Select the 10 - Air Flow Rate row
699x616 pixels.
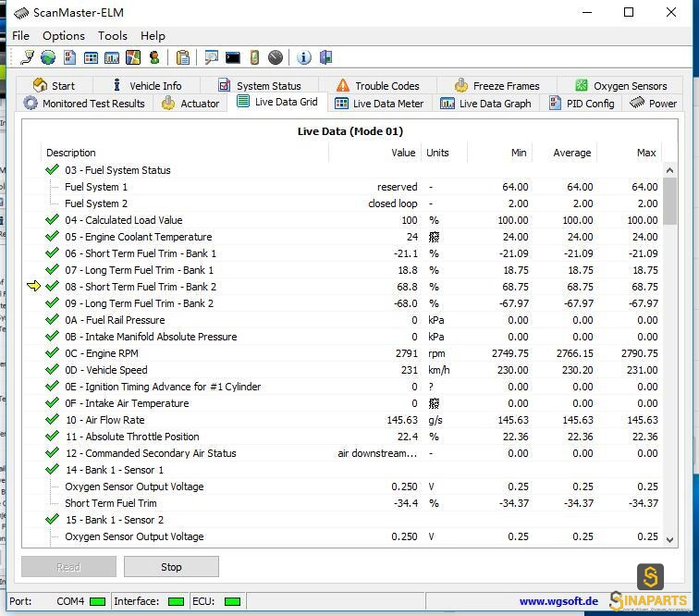342,420
